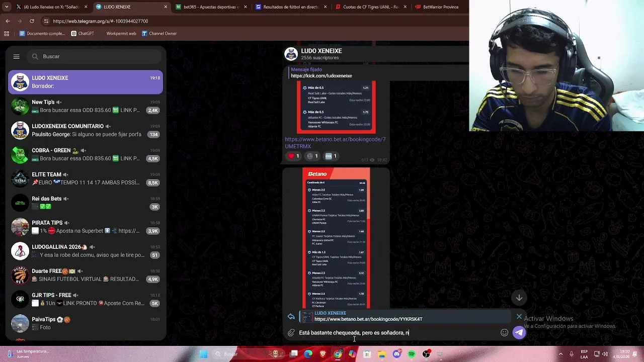Open the Betano Combinada de 6 bet slip image
The width and height of the screenshot is (644, 362).
(x=336, y=238)
